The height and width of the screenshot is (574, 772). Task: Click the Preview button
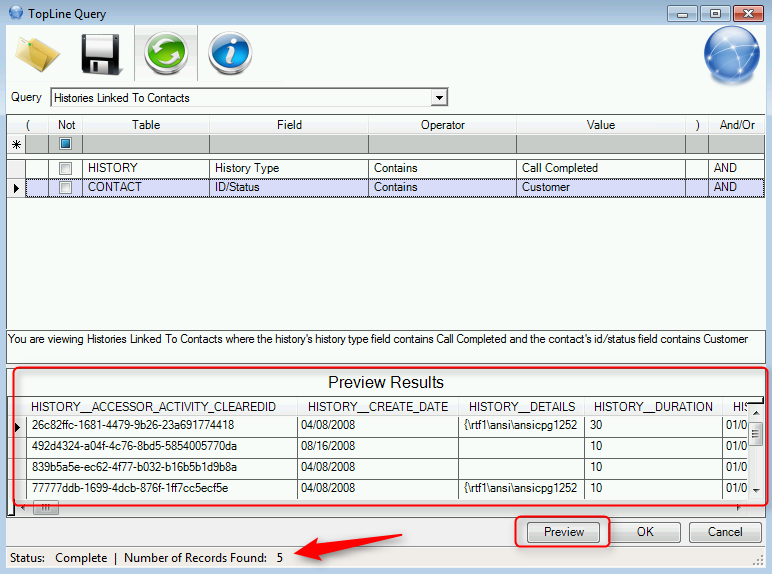563,532
